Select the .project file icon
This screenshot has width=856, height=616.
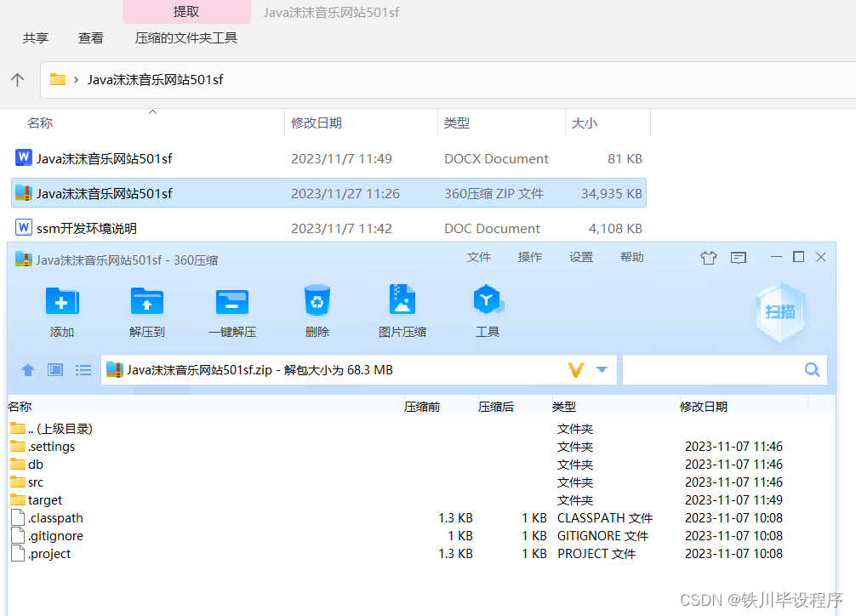click(x=18, y=553)
